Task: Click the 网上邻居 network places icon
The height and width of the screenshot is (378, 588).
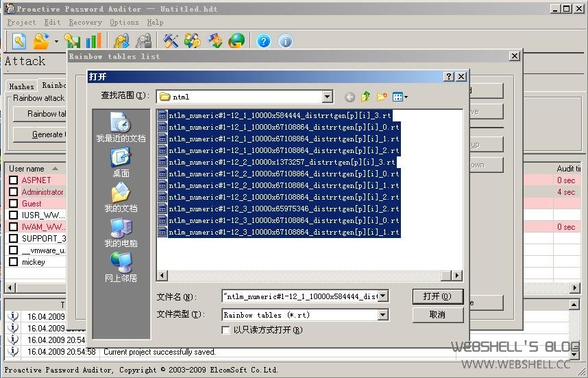Action: (x=121, y=268)
